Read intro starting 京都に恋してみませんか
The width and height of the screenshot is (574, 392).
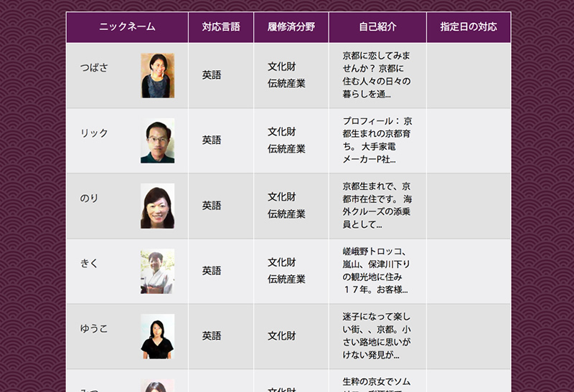pyautogui.click(x=377, y=75)
